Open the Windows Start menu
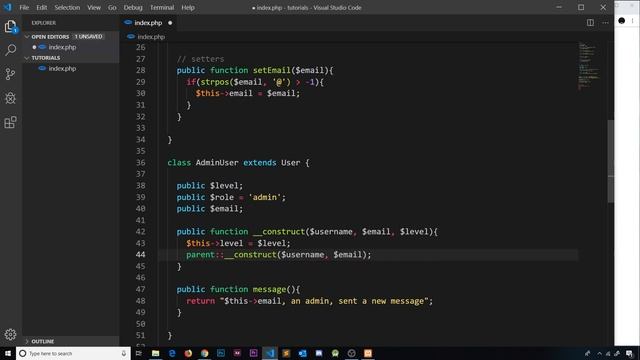Image resolution: width=640 pixels, height=360 pixels. pyautogui.click(x=8, y=353)
